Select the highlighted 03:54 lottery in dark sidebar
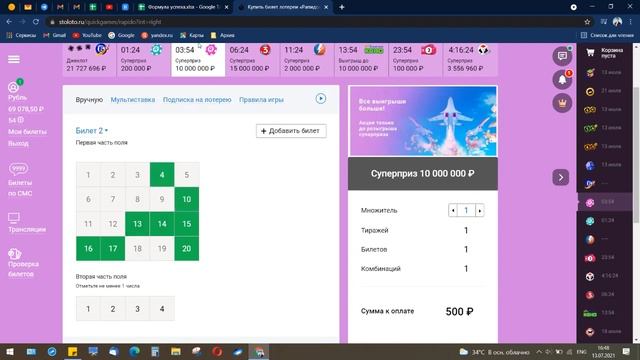The height and width of the screenshot is (360, 640). [605, 202]
